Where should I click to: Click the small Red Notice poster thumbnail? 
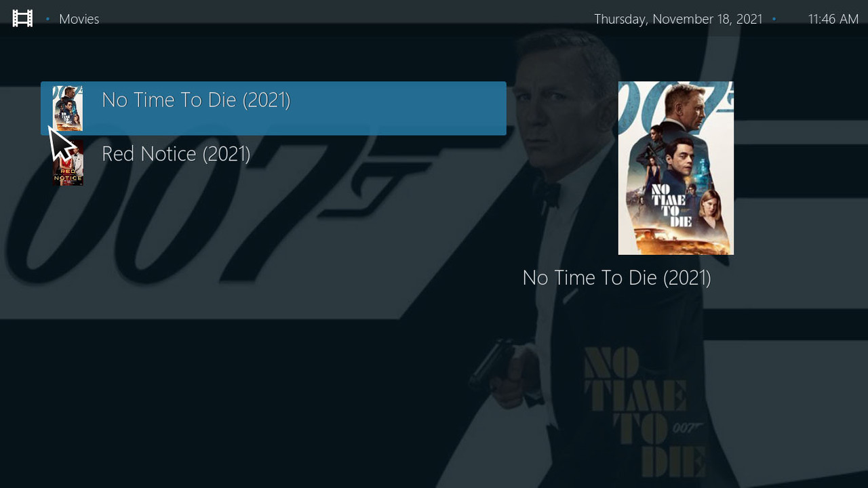(x=68, y=163)
